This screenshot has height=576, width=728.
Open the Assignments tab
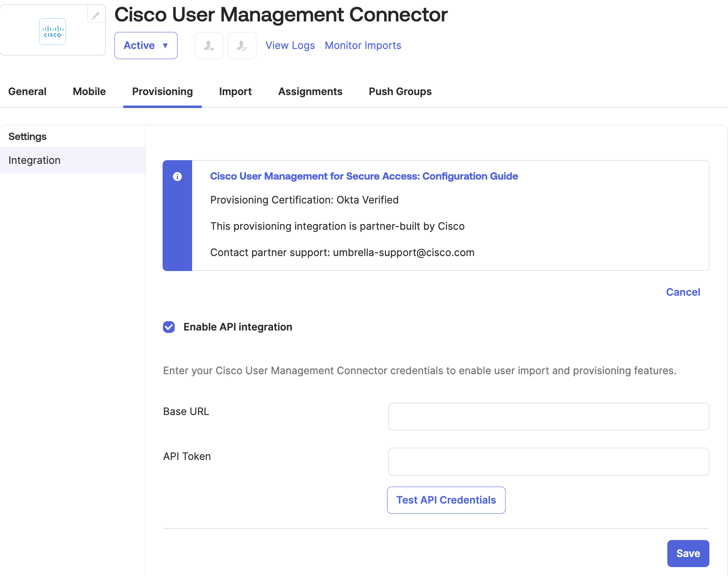tap(310, 91)
